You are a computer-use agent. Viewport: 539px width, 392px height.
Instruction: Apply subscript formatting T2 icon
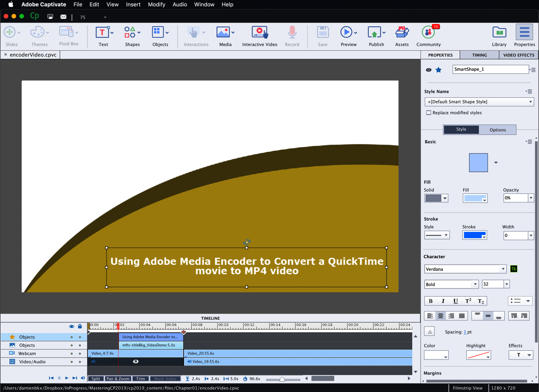tap(481, 301)
